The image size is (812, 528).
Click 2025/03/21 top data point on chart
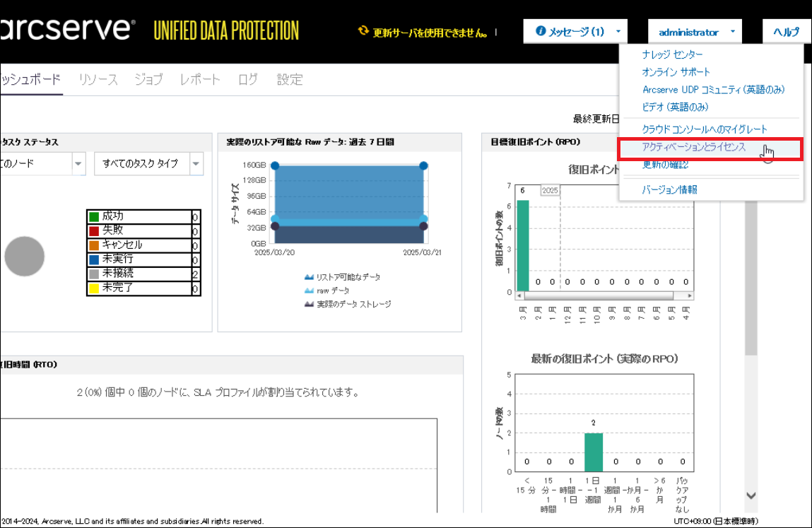point(423,166)
